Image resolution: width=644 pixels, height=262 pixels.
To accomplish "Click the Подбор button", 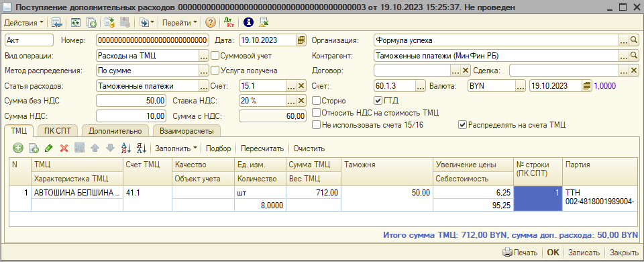I will tap(219, 148).
